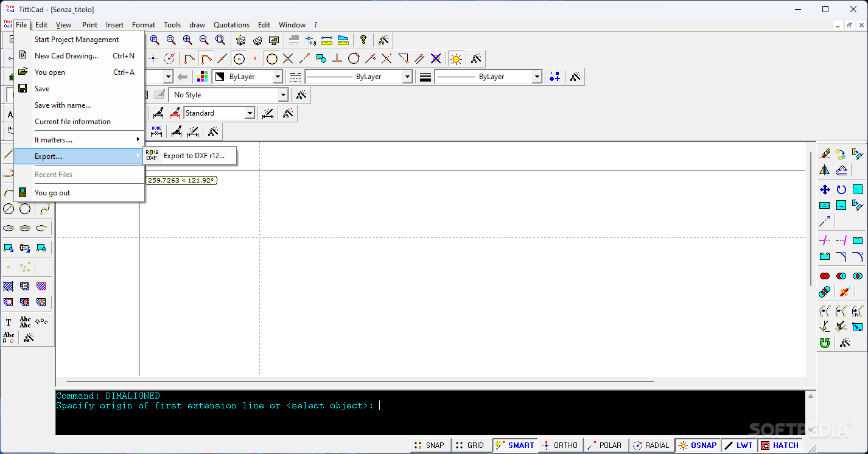The width and height of the screenshot is (868, 454).
Task: Choose You go out menu entry
Action: coord(79,193)
